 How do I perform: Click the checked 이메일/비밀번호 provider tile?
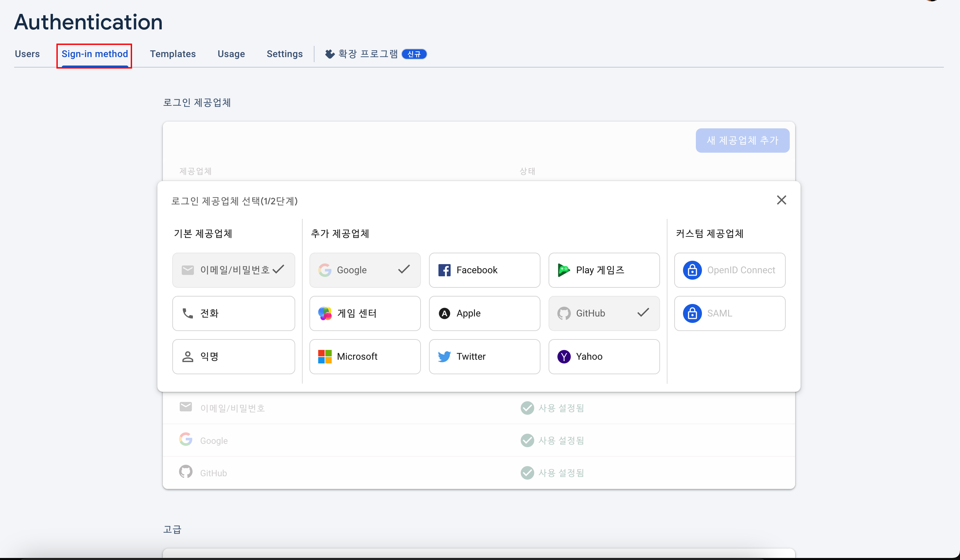tap(233, 270)
